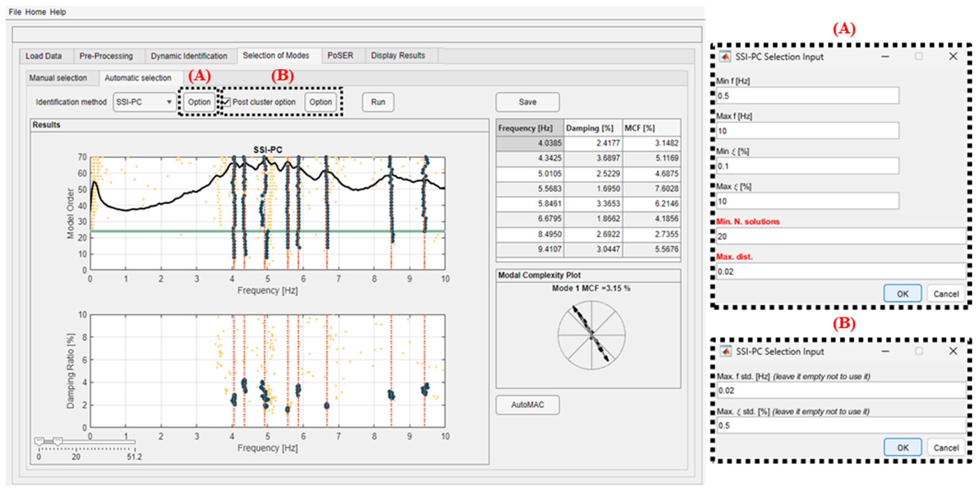Open the Identification method SSI-PC dropdown
The image size is (980, 490).
(x=144, y=102)
